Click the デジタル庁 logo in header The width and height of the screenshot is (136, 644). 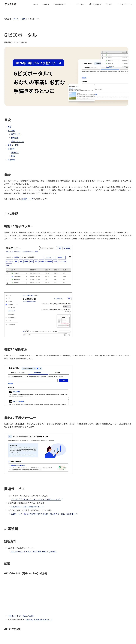point(11,4)
